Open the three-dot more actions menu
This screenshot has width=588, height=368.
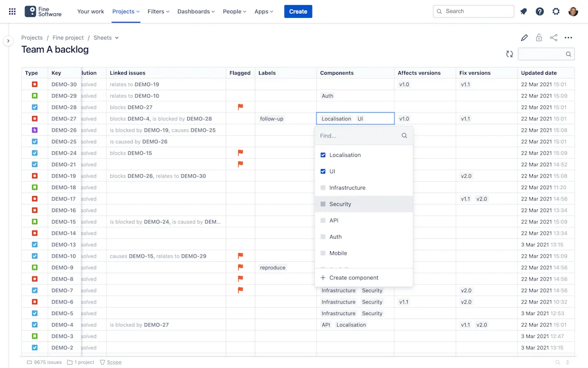point(568,38)
